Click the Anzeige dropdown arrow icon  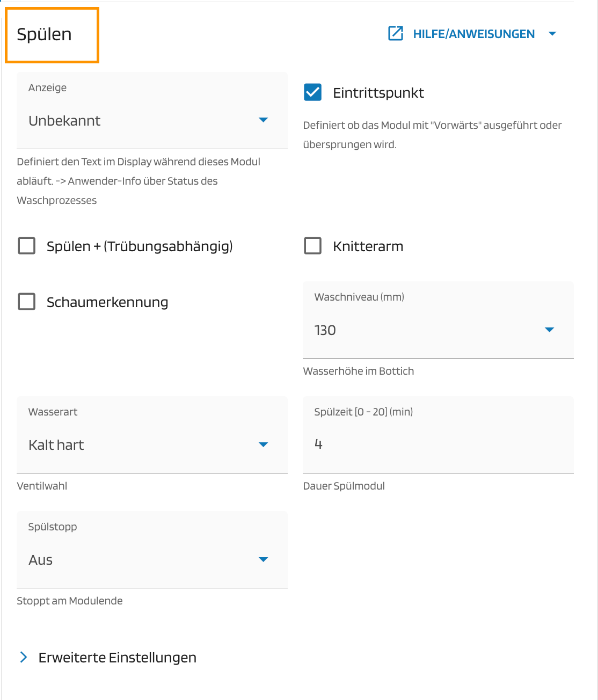click(263, 120)
